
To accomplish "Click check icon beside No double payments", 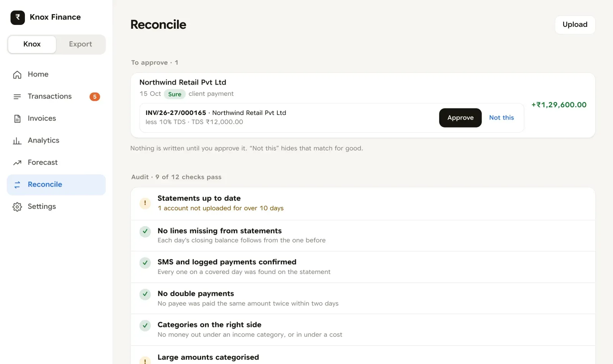I will coord(145,294).
